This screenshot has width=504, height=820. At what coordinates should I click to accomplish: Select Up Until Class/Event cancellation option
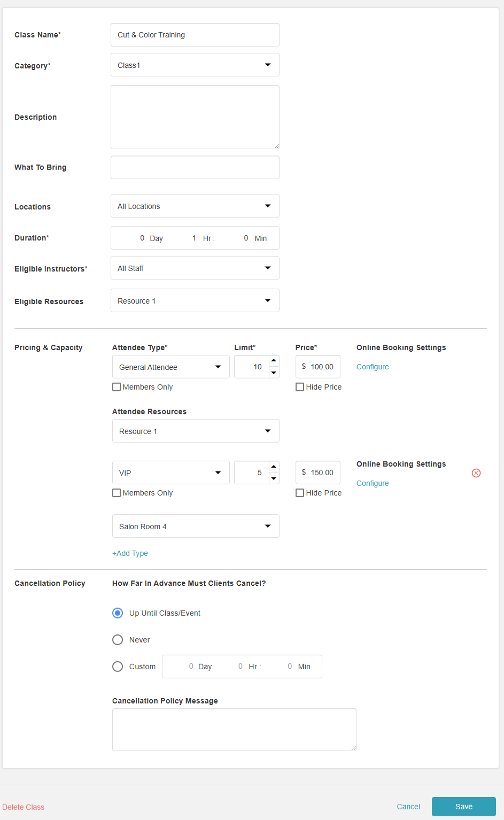118,613
